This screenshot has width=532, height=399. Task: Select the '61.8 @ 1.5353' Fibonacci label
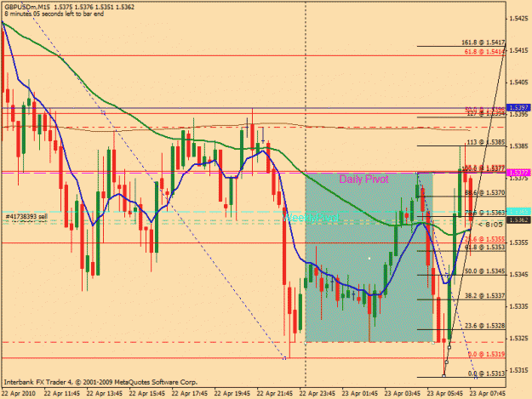click(485, 247)
